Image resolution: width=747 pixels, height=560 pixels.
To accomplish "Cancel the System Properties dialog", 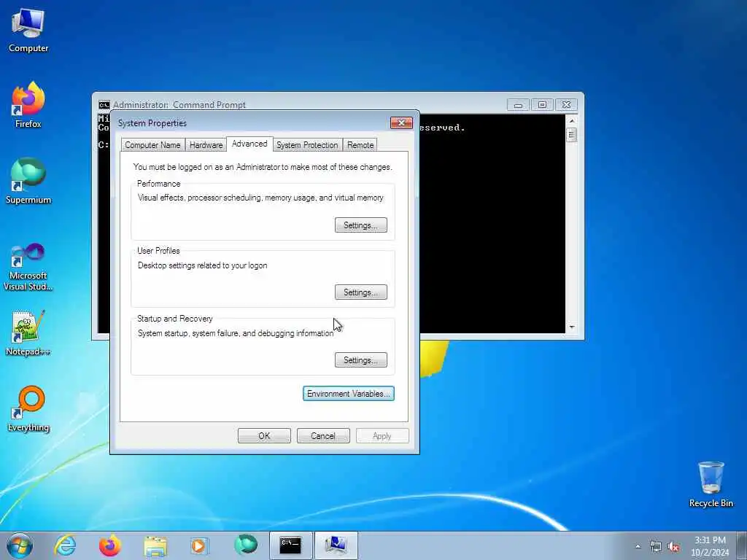I will [x=323, y=436].
